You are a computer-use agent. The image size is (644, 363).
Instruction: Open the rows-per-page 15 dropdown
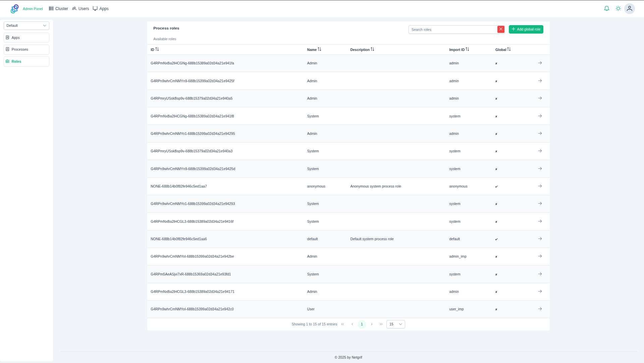[395, 324]
